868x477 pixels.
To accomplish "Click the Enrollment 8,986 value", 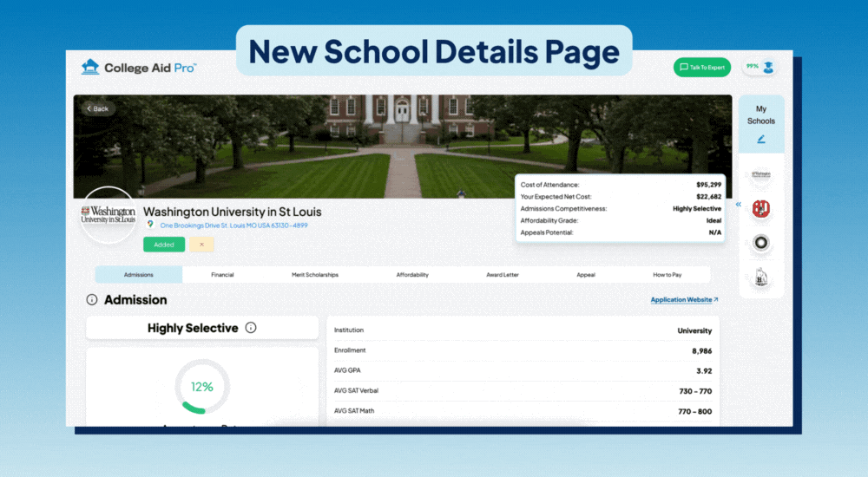I will tap(701, 351).
